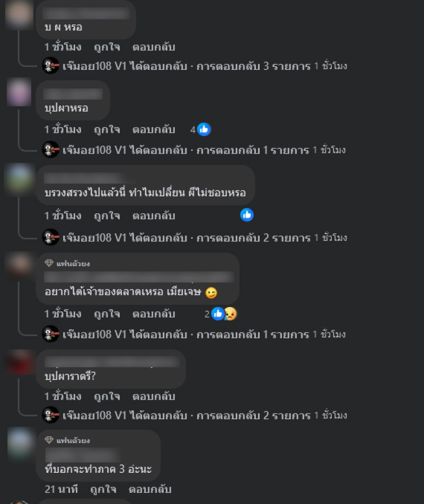
Task: Like the อยากได้เจ้าของตลาดเหรอ comment
Action: [x=107, y=314]
